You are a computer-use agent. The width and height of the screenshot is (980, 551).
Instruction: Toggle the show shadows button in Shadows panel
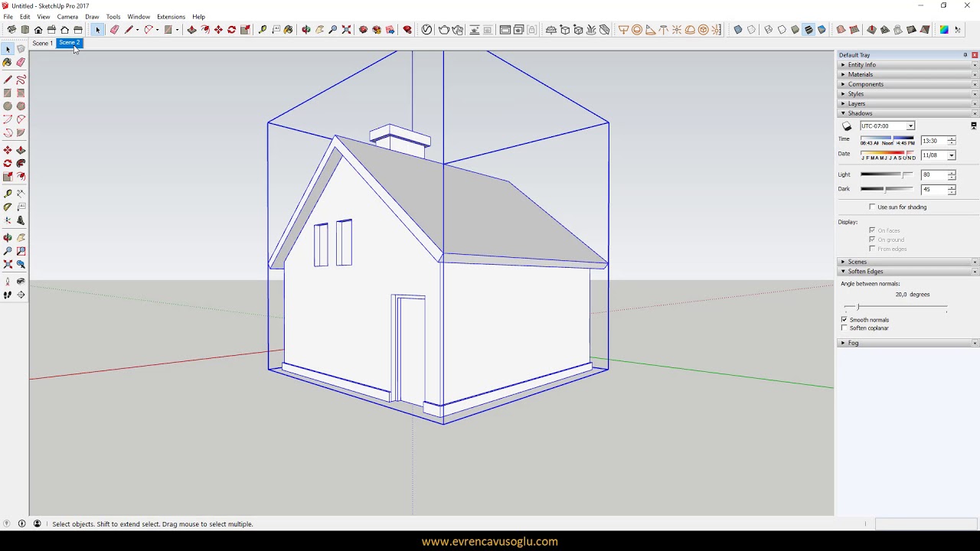tap(847, 126)
